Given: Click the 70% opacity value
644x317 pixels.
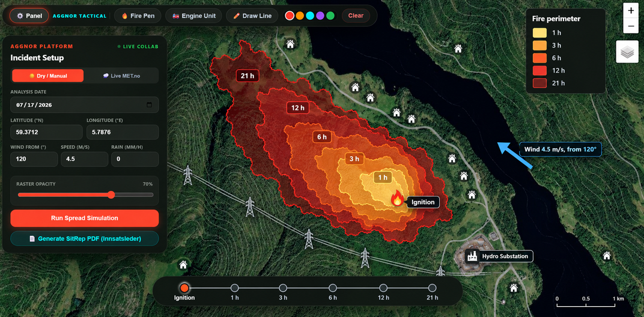Looking at the screenshot, I should [148, 184].
